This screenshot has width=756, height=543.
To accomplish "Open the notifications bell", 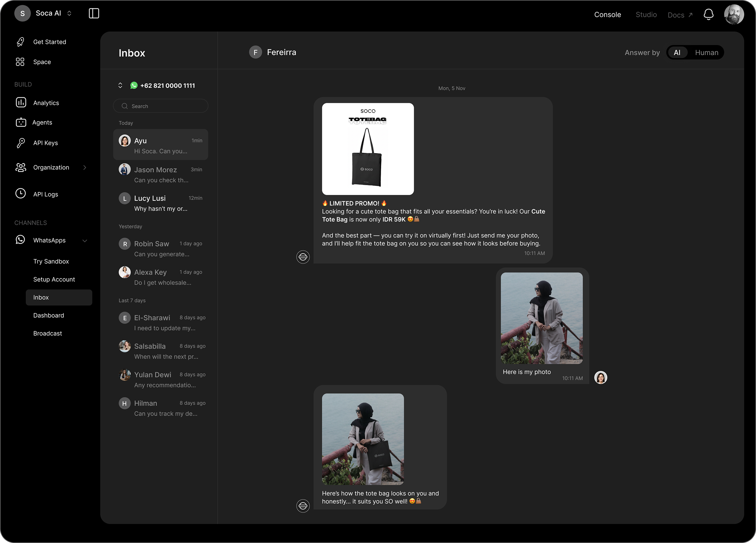I will [x=709, y=15].
